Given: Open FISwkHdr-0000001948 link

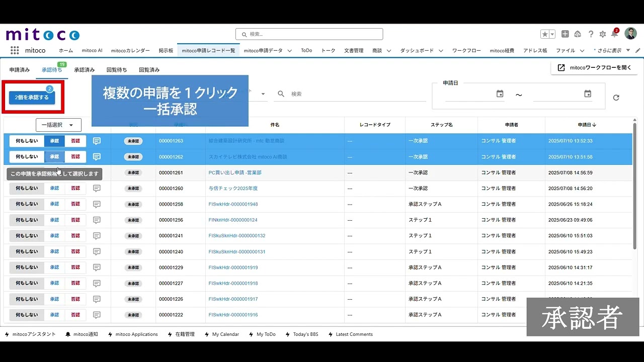Looking at the screenshot, I should 233,204.
